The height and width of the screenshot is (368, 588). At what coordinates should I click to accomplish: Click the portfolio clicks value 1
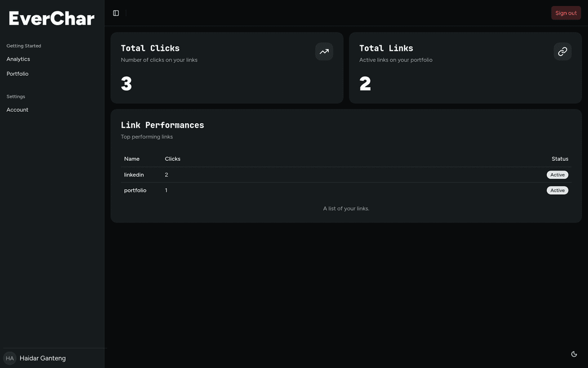[x=166, y=190]
